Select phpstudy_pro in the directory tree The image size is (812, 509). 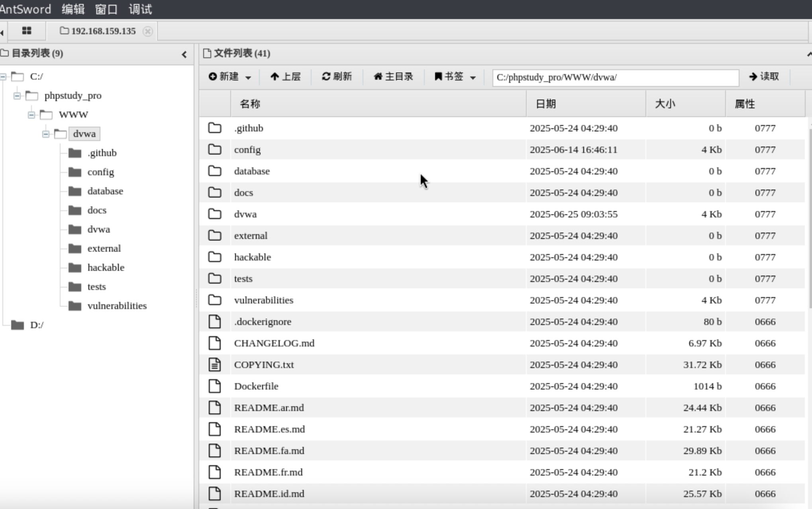[73, 96]
